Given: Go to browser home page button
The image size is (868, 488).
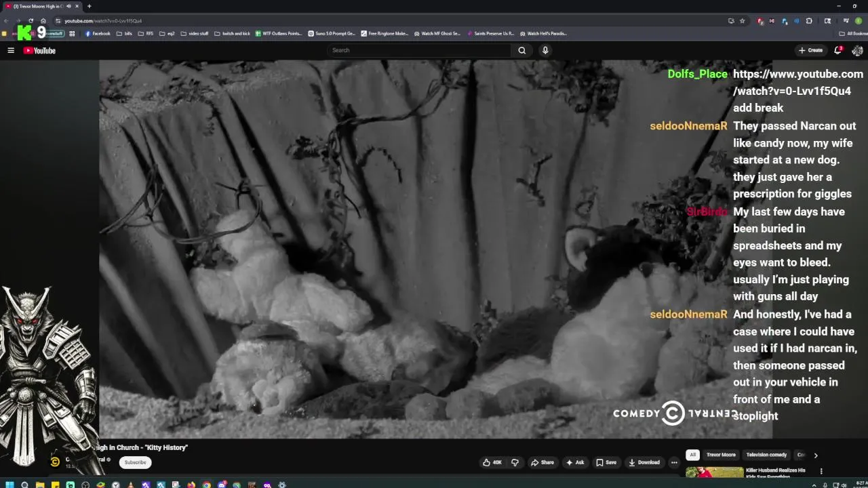Looking at the screenshot, I should [x=43, y=21].
